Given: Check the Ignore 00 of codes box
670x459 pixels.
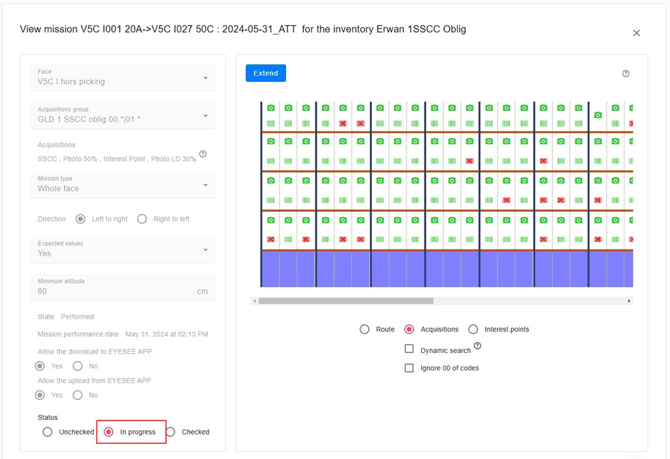Looking at the screenshot, I should point(409,368).
